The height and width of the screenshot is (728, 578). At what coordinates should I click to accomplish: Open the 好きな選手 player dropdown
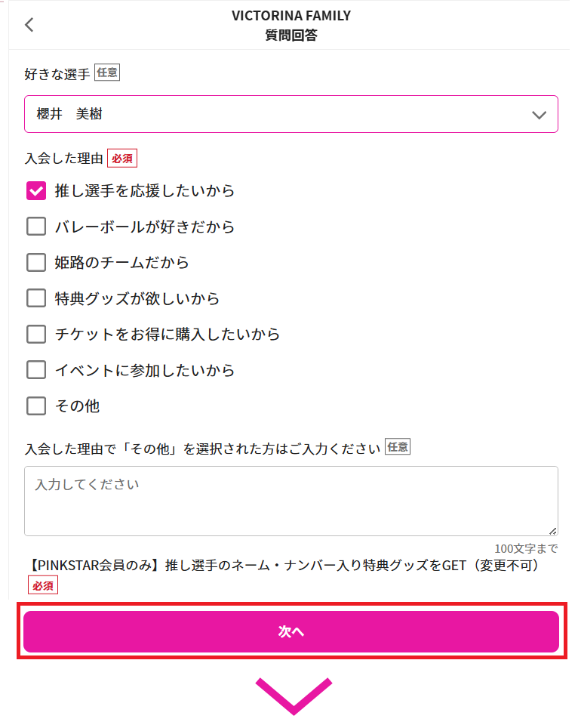tap(291, 114)
